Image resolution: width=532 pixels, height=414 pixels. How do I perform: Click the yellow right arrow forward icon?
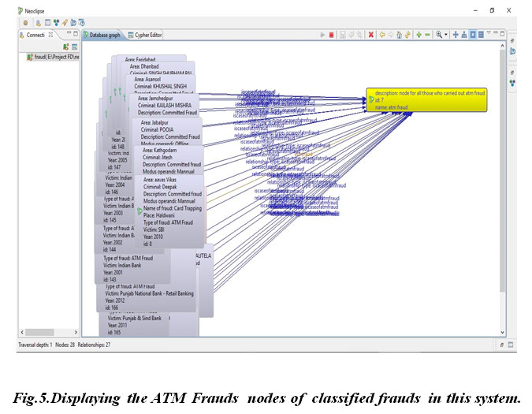pyautogui.click(x=391, y=35)
